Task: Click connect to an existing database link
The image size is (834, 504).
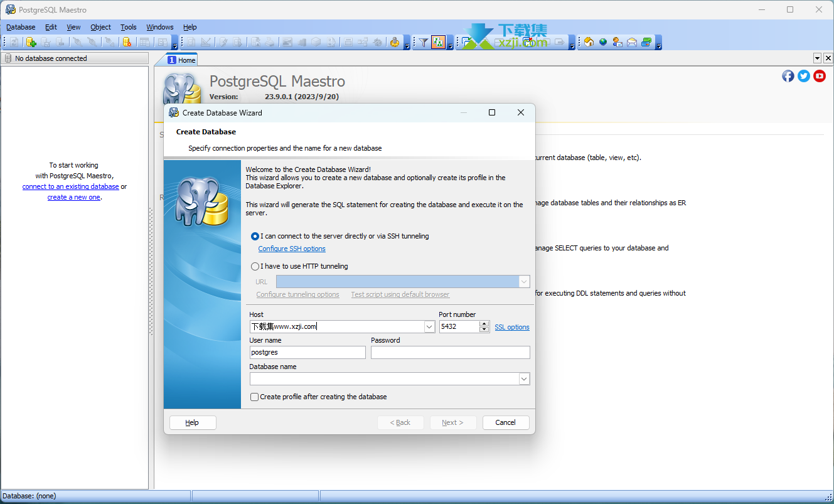Action: [70, 186]
